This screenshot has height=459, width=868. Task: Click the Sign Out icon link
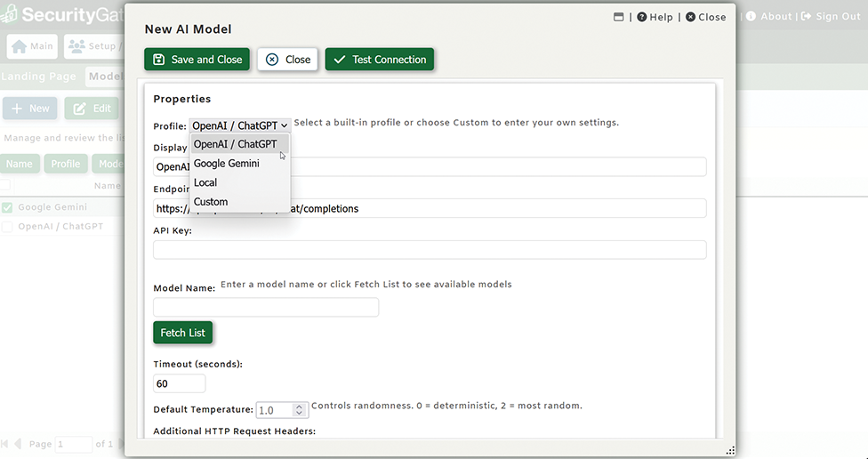[807, 17]
